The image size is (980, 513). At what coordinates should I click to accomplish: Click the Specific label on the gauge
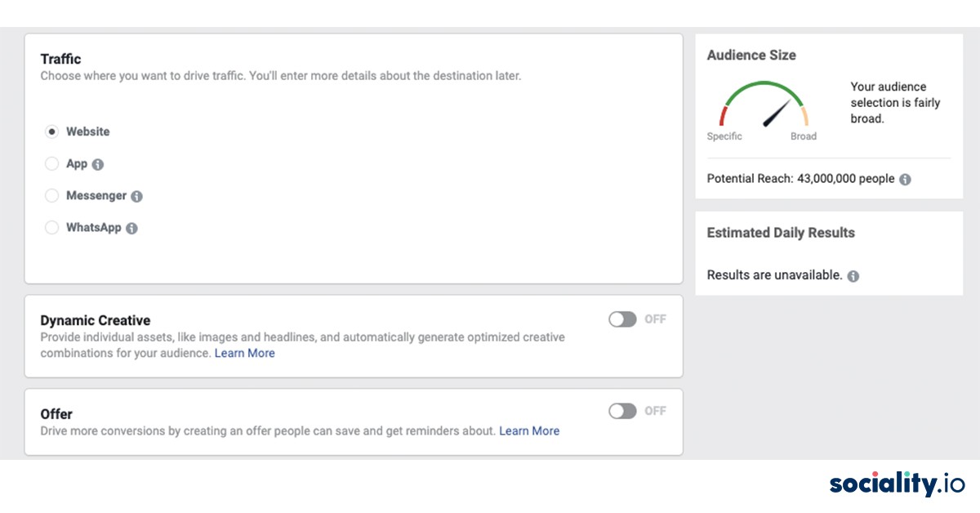pyautogui.click(x=724, y=136)
